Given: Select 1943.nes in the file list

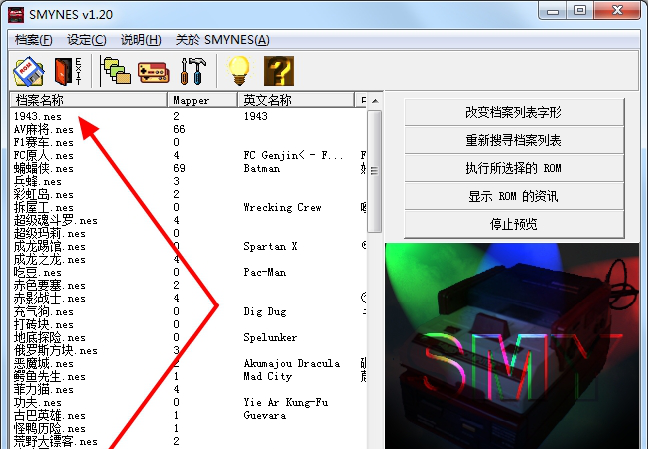Looking at the screenshot, I should (38, 116).
